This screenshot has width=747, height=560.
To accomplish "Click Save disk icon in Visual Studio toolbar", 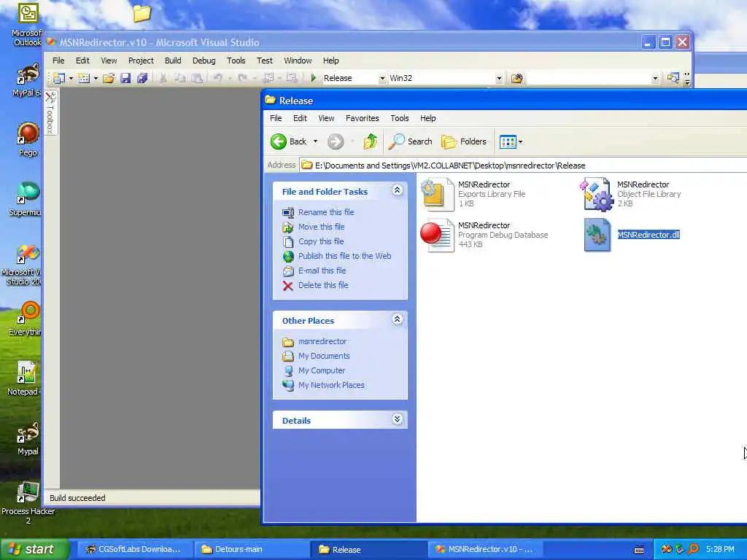I will coord(125,78).
